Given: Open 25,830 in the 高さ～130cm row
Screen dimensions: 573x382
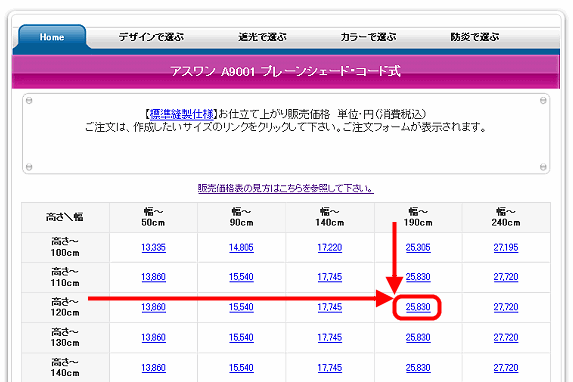Looking at the screenshot, I should tap(418, 337).
